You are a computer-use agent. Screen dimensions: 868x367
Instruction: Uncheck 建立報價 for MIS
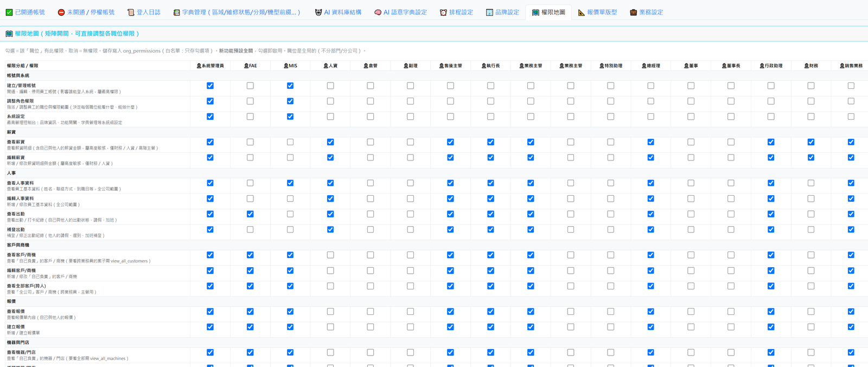[x=290, y=327]
